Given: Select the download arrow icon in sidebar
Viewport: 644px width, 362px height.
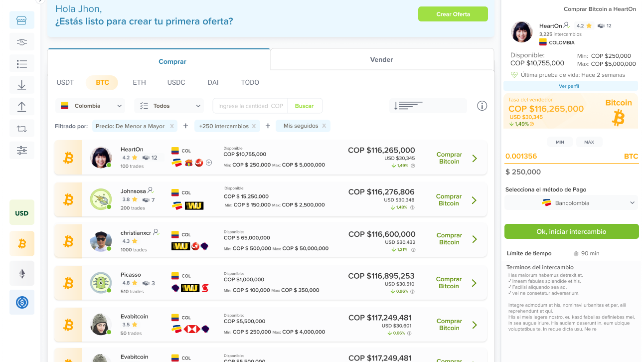Looking at the screenshot, I should click(21, 85).
